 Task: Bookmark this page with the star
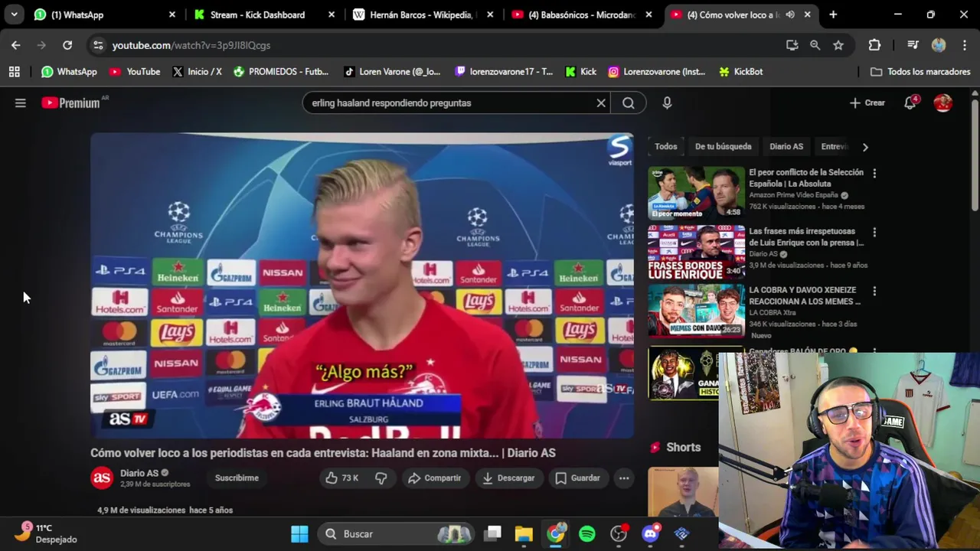[x=838, y=45]
